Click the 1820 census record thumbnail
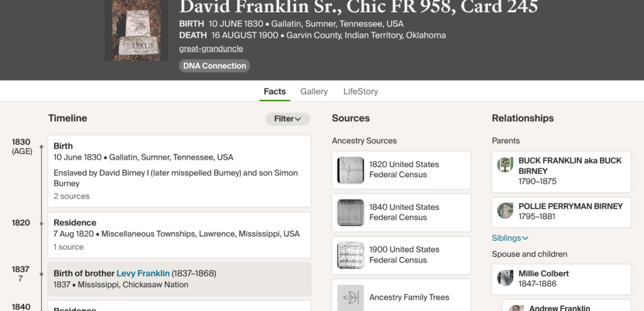The height and width of the screenshot is (311, 644). (x=350, y=170)
